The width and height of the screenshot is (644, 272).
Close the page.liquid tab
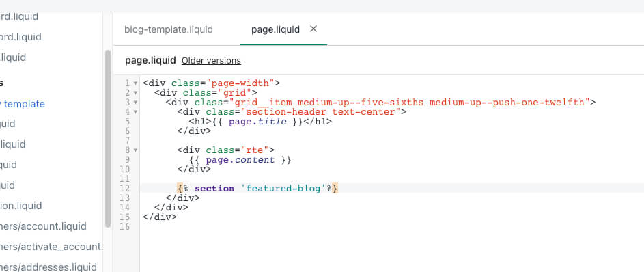[313, 29]
